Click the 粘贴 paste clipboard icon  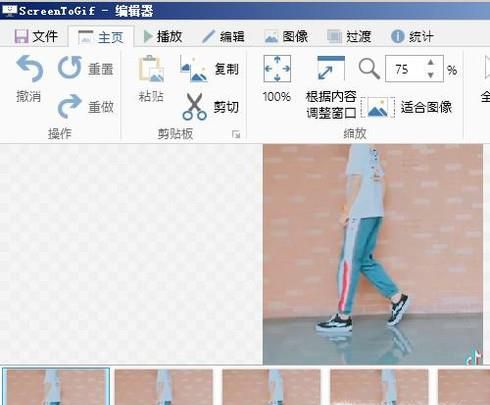tap(151, 69)
